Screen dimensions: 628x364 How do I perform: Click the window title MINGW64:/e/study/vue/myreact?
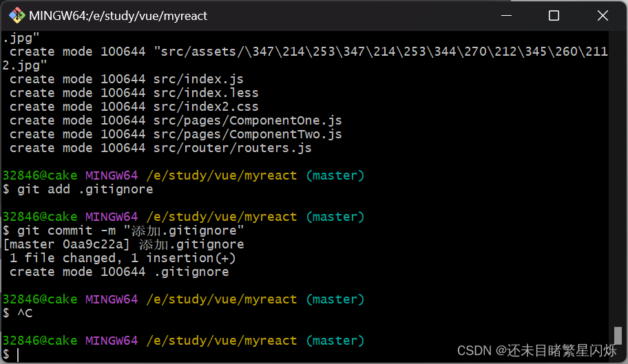tap(118, 16)
